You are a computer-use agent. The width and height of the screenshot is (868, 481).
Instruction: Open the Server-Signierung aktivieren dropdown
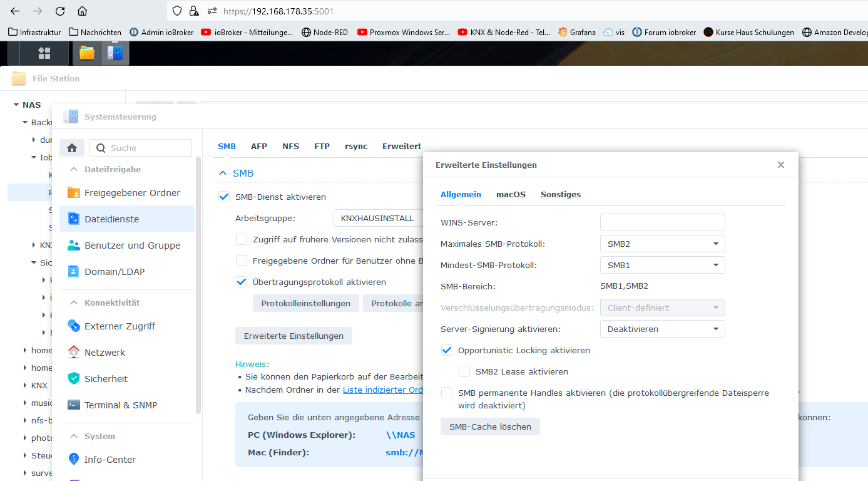[x=662, y=329]
